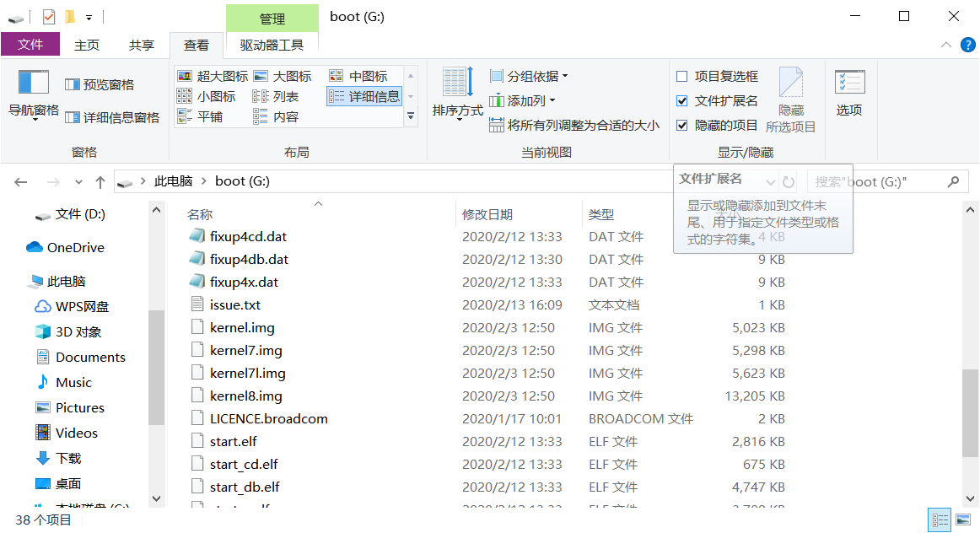Click the navigation pane scrollbar thumb

point(156,368)
